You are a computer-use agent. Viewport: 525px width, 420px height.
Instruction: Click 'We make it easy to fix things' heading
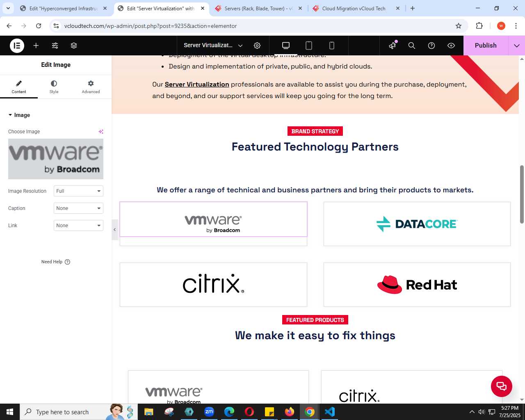coord(315,336)
